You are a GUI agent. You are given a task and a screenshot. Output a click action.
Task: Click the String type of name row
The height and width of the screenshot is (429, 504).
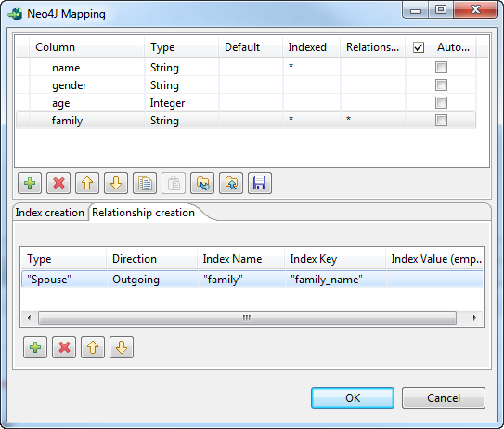click(182, 68)
